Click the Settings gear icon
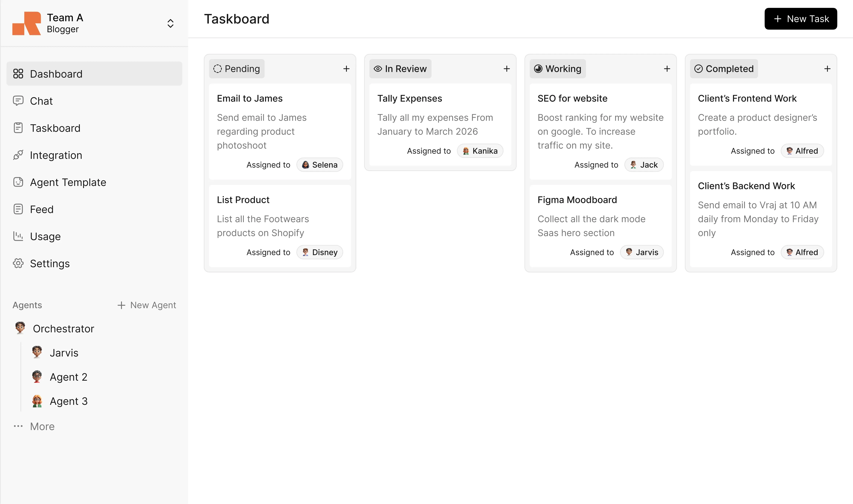This screenshot has height=504, width=853. (x=18, y=263)
